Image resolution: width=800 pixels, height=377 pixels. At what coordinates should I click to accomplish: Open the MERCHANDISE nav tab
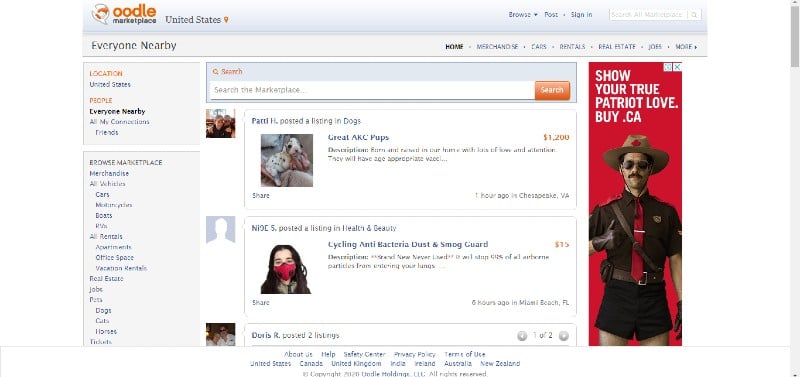point(497,46)
